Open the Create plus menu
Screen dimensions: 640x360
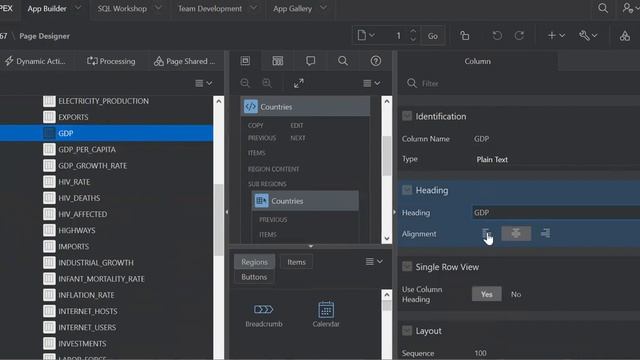pyautogui.click(x=556, y=36)
